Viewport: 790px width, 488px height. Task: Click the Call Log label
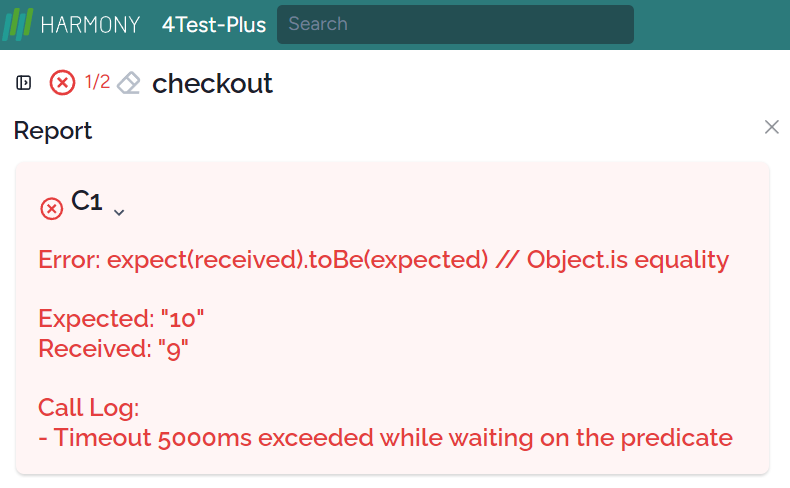coord(89,407)
